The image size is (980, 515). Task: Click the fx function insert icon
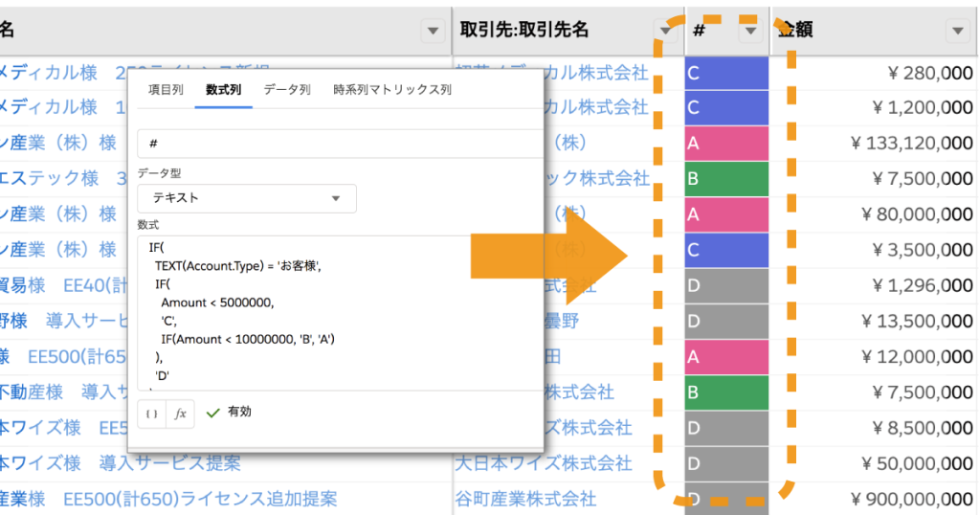coord(179,414)
